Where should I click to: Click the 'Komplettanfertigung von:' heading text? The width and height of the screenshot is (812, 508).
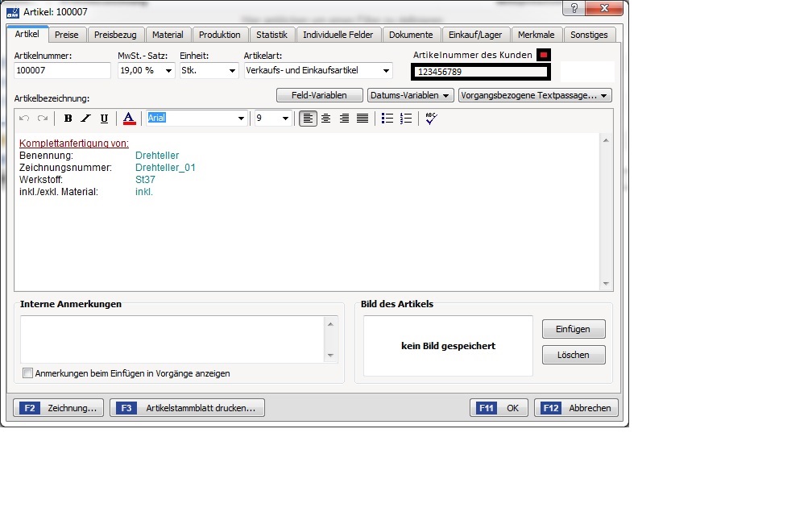pyautogui.click(x=74, y=144)
